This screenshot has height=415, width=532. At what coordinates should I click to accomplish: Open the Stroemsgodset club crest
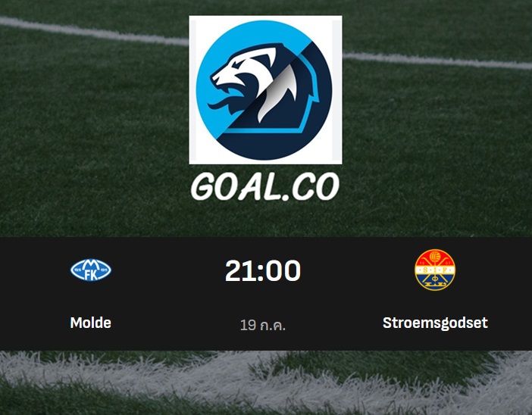point(435,270)
